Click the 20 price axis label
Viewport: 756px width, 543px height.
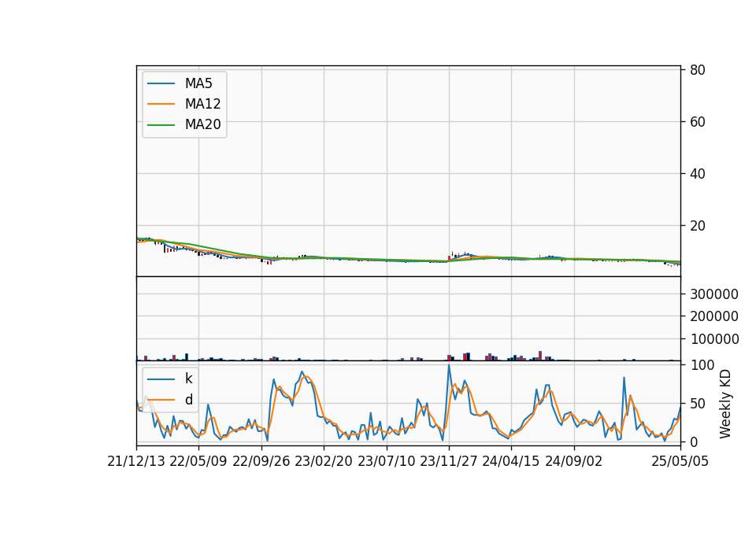point(698,226)
